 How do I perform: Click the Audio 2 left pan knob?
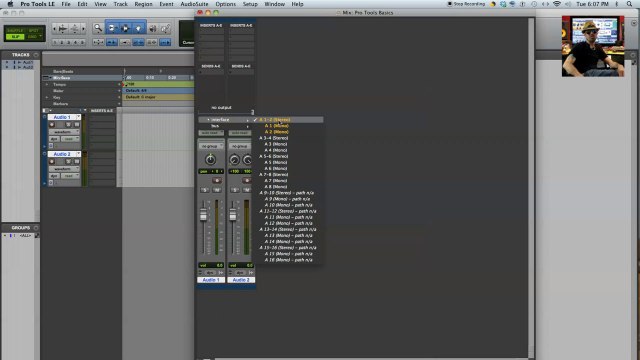tap(234, 160)
